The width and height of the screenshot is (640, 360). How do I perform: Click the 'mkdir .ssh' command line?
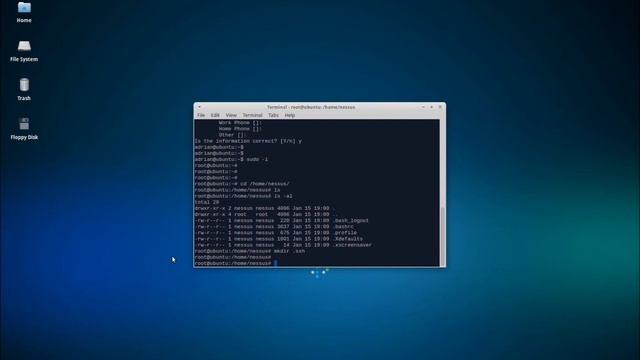coord(250,251)
